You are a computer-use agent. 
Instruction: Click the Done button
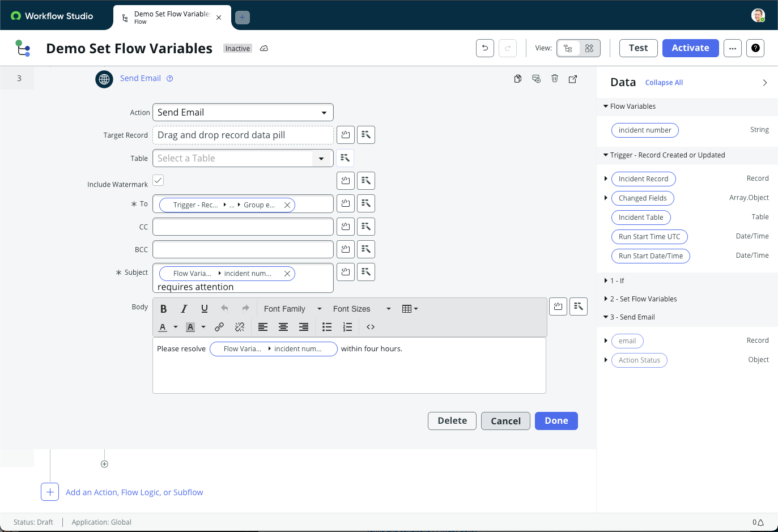556,421
